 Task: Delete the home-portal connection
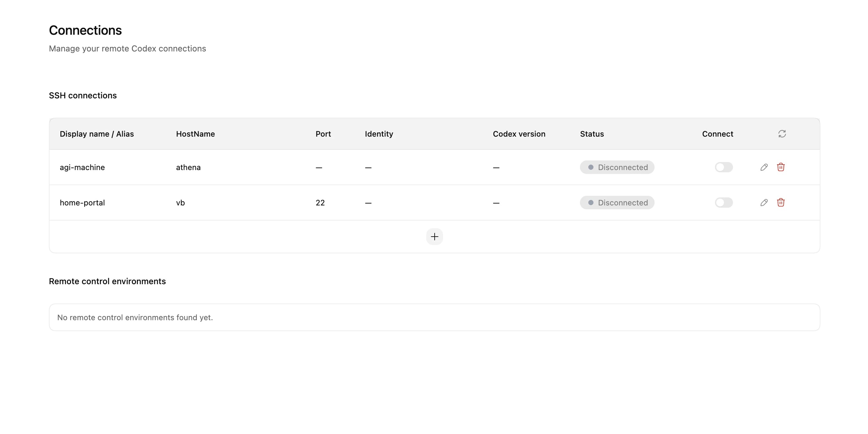point(781,203)
